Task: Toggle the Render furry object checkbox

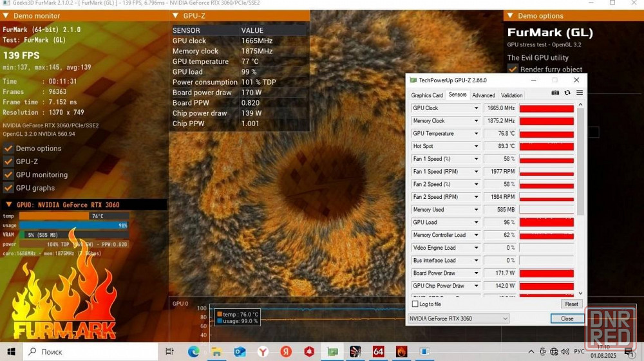Action: (x=513, y=69)
